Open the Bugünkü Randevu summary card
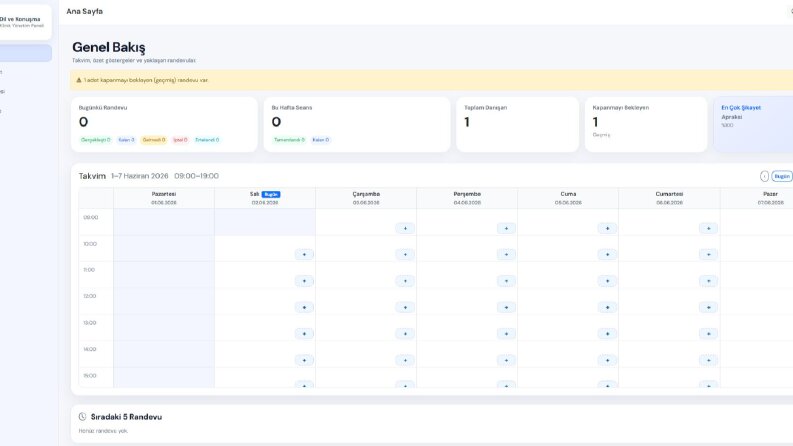Viewport: 793px width, 446px height. tap(164, 124)
